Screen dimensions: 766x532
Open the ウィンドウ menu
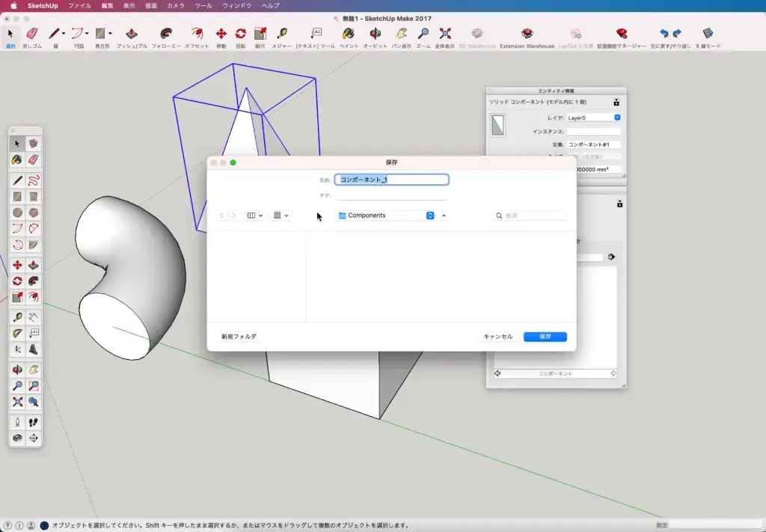pos(237,6)
